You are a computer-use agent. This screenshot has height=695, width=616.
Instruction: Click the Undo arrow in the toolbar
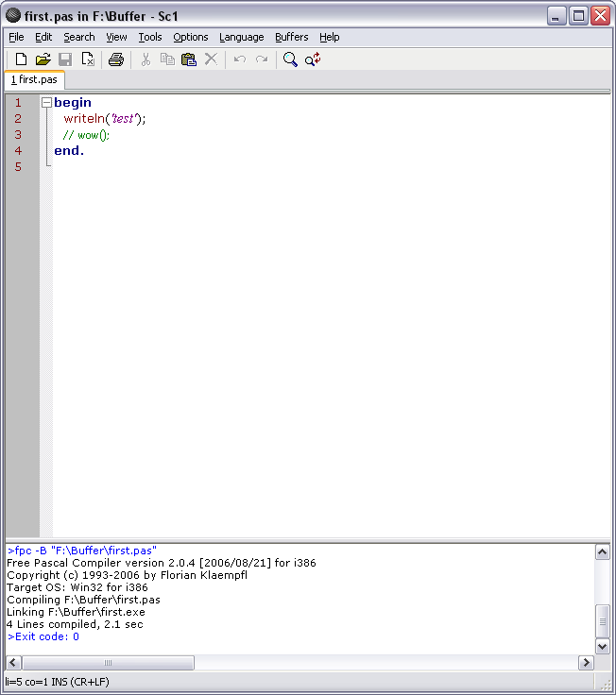pos(240,59)
